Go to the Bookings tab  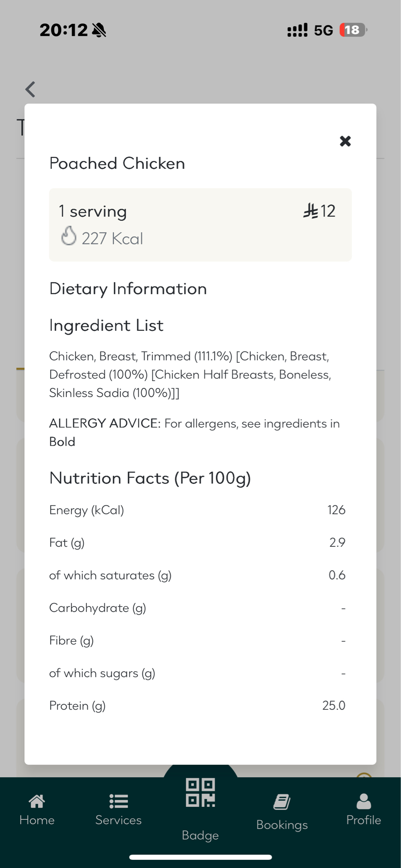coord(282,812)
